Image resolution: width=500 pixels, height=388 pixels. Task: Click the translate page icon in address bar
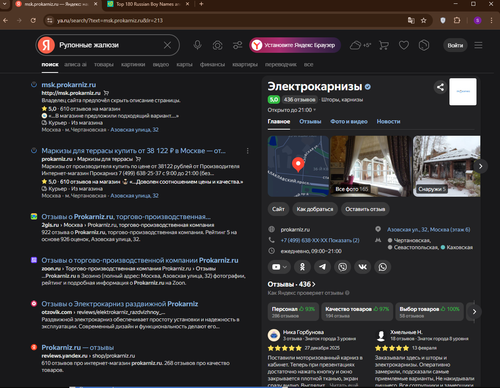(x=411, y=21)
